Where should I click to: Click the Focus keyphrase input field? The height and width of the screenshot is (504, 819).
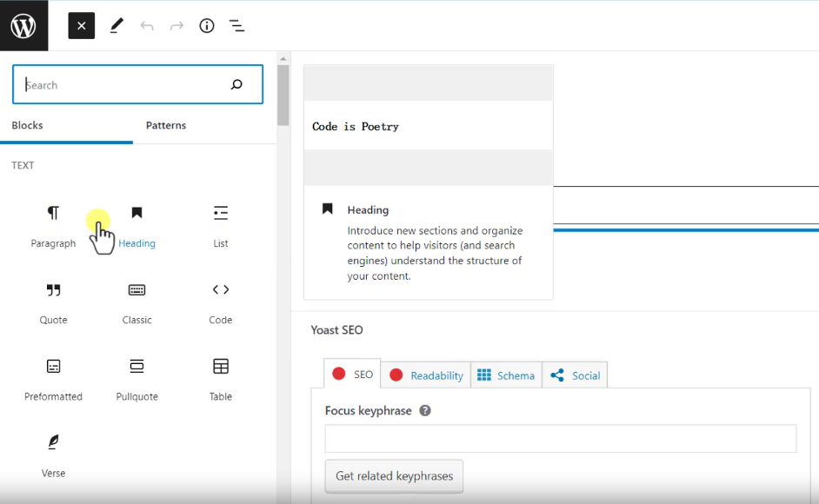(x=560, y=439)
